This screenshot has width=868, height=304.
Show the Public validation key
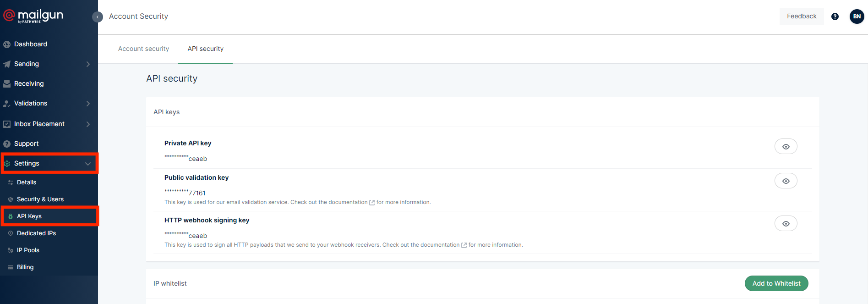tap(786, 181)
